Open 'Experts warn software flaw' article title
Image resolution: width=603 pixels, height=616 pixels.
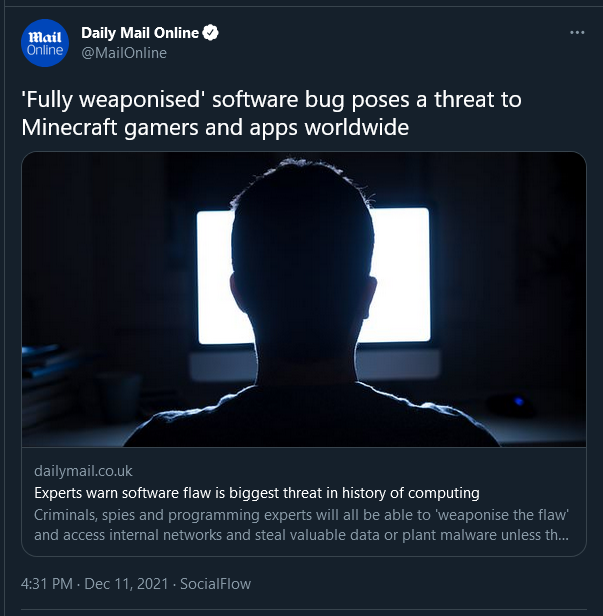pos(257,493)
